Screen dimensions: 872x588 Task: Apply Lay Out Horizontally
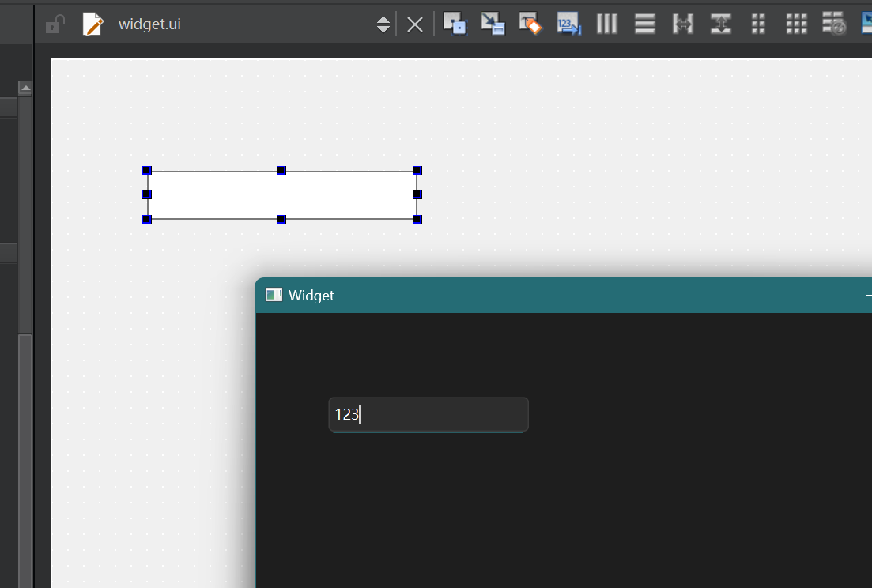click(606, 24)
